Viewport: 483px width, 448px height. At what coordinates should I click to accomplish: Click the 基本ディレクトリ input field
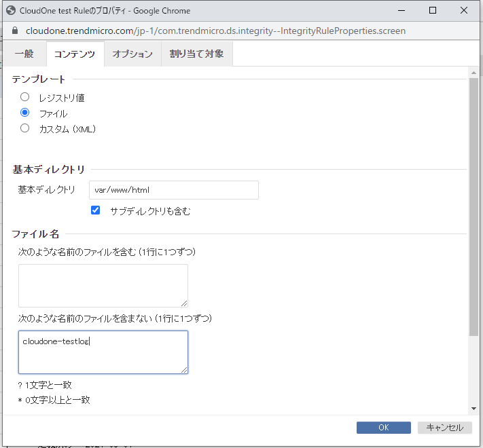pos(174,190)
